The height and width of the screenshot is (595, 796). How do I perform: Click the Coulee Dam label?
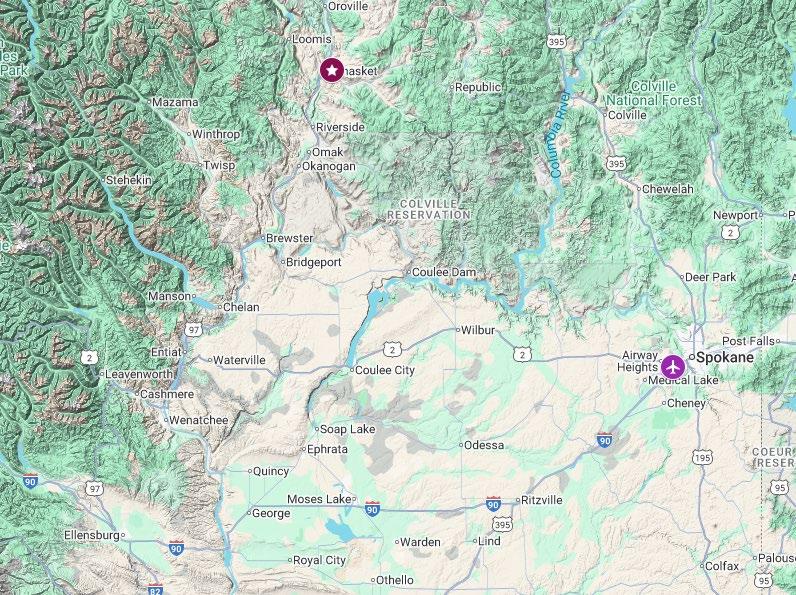click(x=444, y=272)
